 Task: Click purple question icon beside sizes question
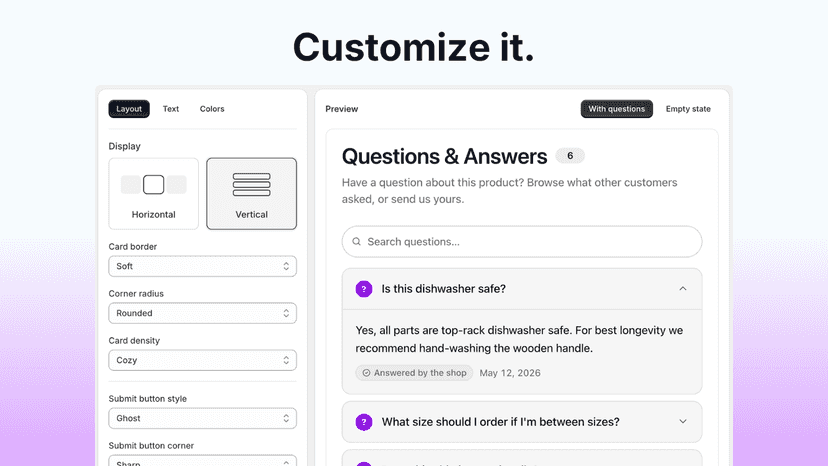pyautogui.click(x=364, y=422)
